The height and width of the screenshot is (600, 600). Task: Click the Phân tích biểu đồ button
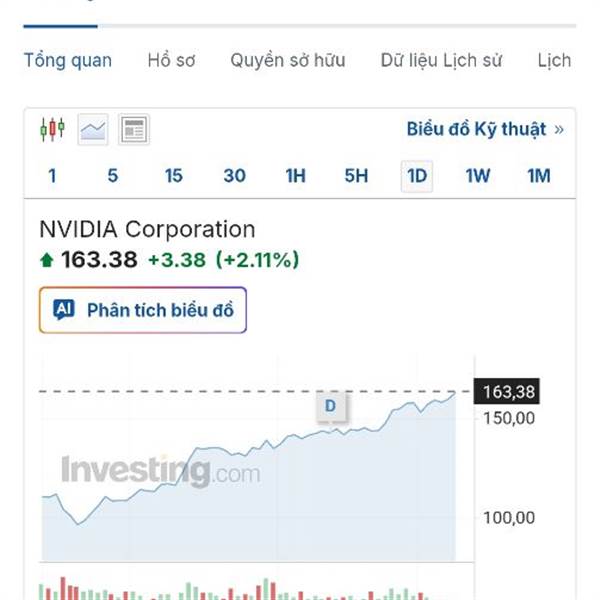(x=143, y=310)
